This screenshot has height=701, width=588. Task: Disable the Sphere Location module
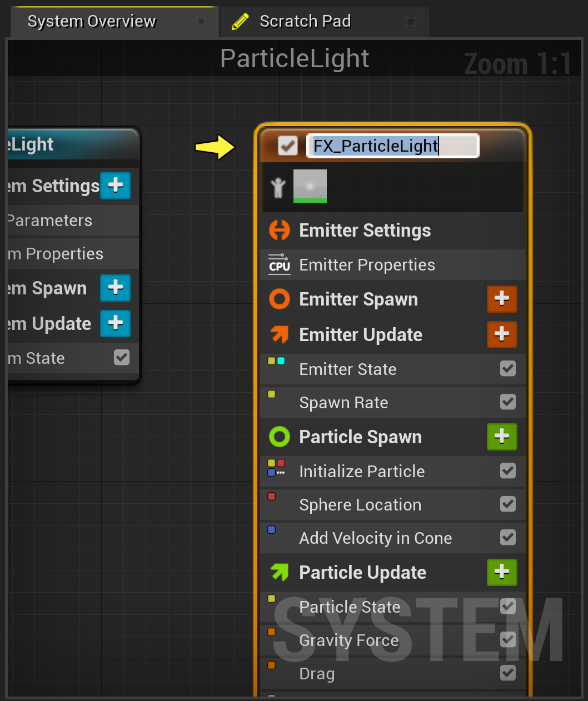508,504
